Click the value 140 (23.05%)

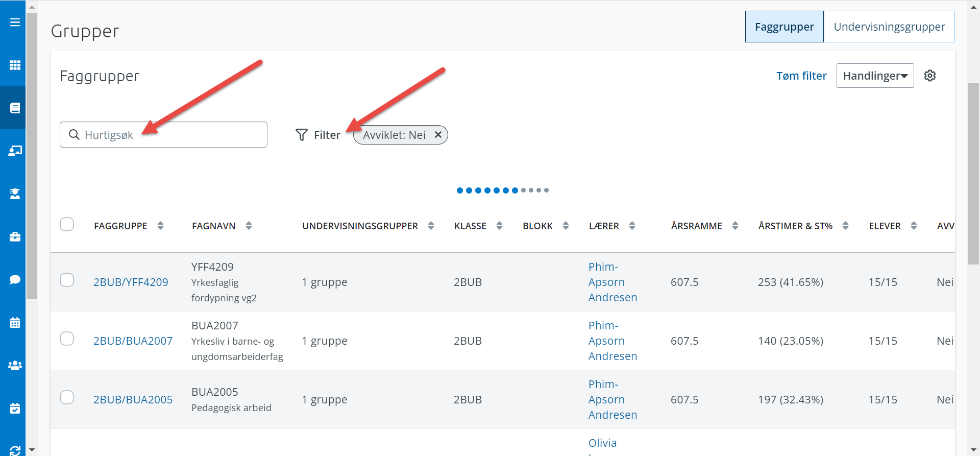click(791, 341)
